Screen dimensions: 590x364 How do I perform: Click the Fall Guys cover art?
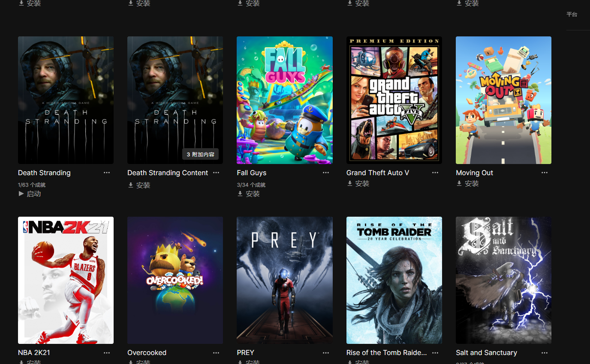pos(285,100)
